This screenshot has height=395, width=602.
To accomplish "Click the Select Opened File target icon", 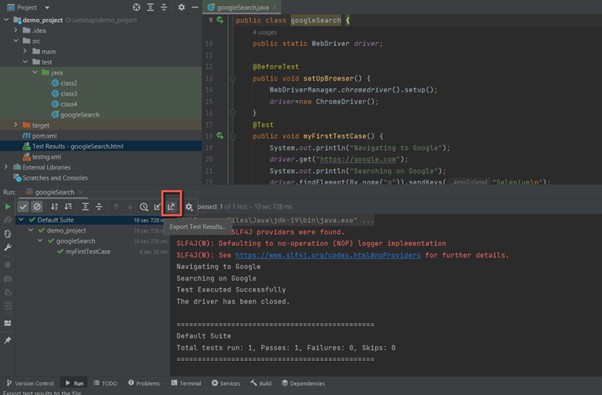I will [x=136, y=7].
